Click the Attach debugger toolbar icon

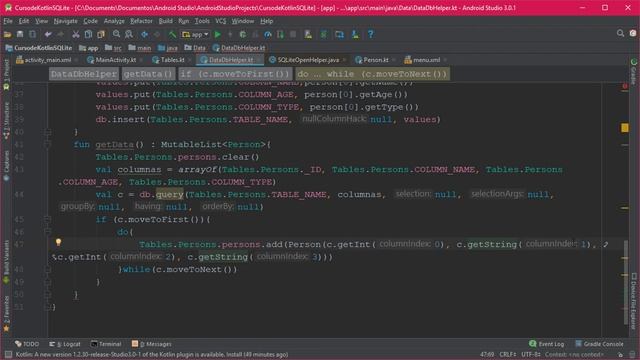[x=280, y=35]
